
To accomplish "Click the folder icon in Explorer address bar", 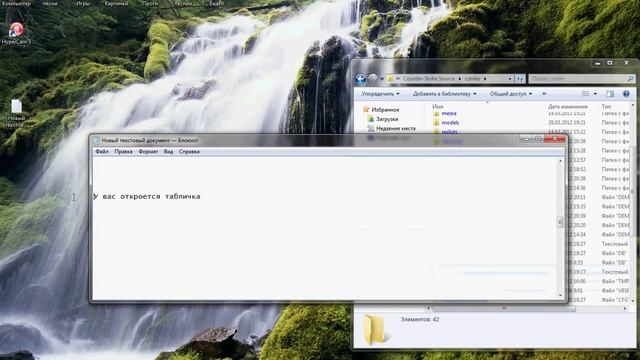I will (391, 78).
